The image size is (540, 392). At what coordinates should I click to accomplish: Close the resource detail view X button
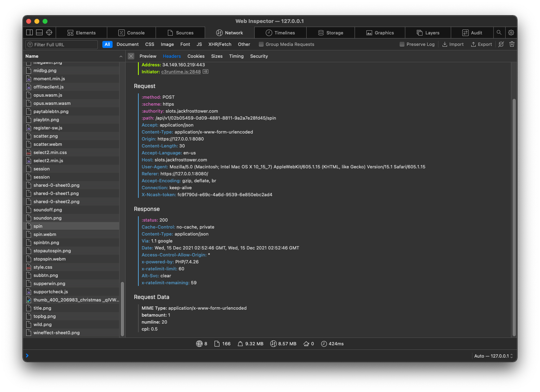coord(131,56)
